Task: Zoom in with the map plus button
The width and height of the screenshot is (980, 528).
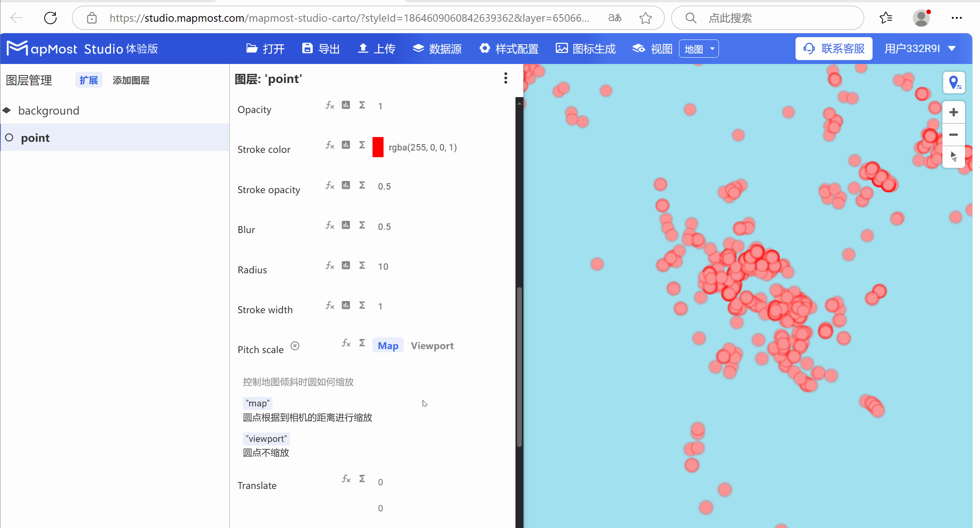Action: click(x=954, y=113)
